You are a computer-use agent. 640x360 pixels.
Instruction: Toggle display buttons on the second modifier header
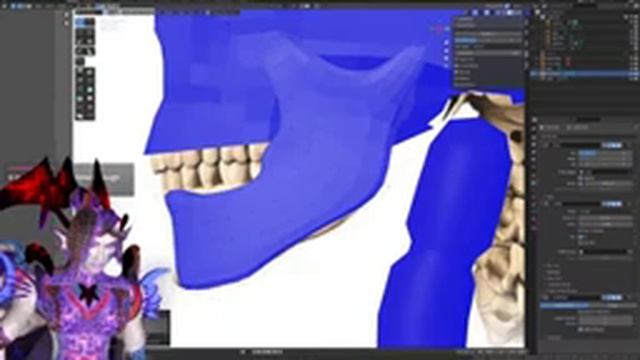point(611,203)
